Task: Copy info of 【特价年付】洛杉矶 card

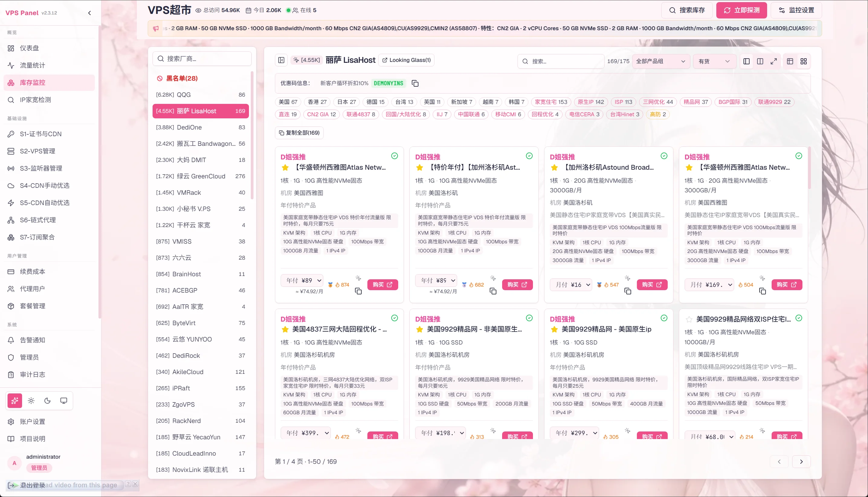Action: pyautogui.click(x=493, y=291)
